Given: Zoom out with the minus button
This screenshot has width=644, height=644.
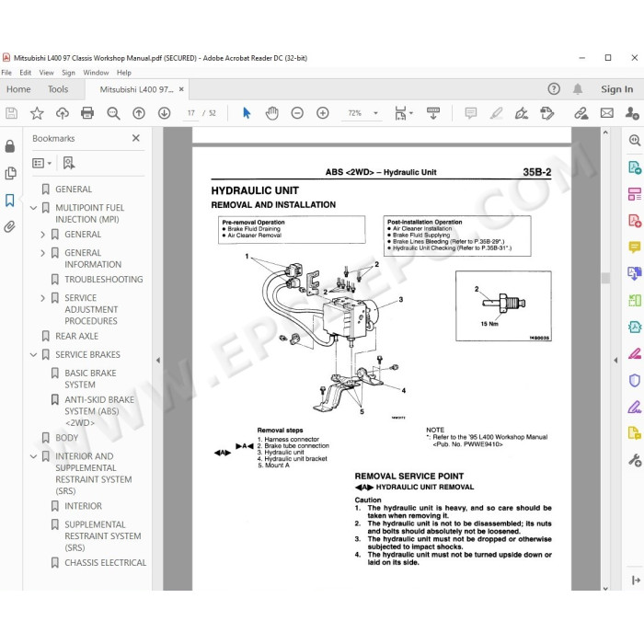Looking at the screenshot, I should [297, 113].
